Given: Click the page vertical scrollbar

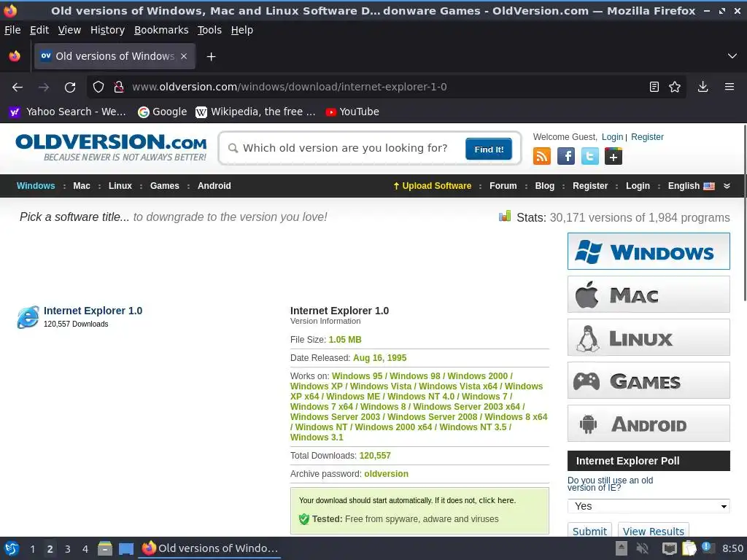Looking at the screenshot, I should [x=744, y=212].
